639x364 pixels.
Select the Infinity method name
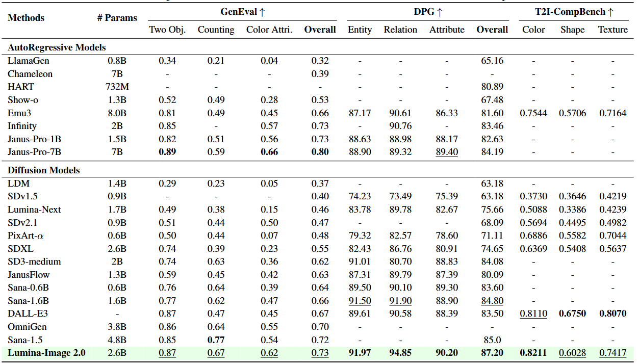pos(22,126)
